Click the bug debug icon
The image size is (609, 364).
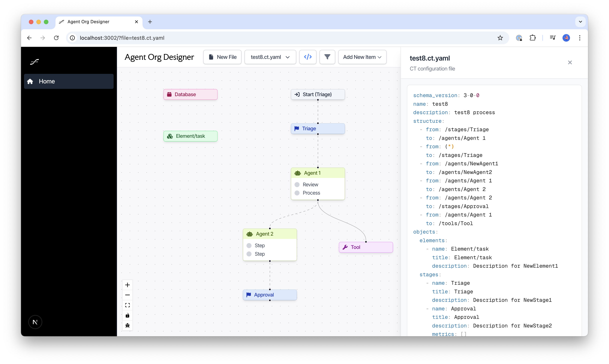pyautogui.click(x=127, y=326)
